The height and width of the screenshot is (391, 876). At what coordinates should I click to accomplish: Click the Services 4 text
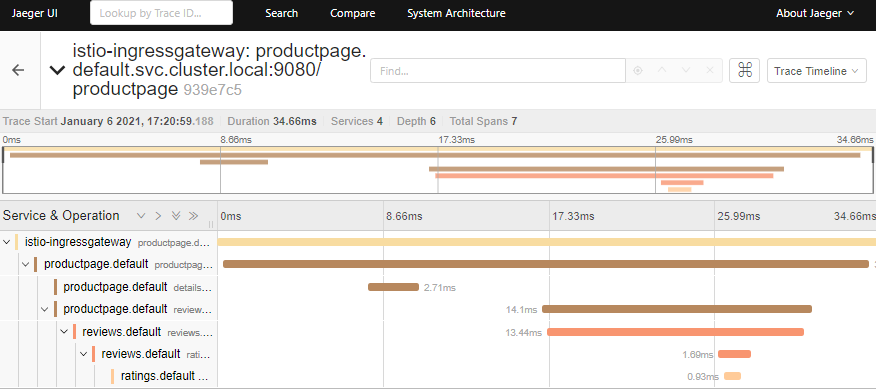pos(357,121)
